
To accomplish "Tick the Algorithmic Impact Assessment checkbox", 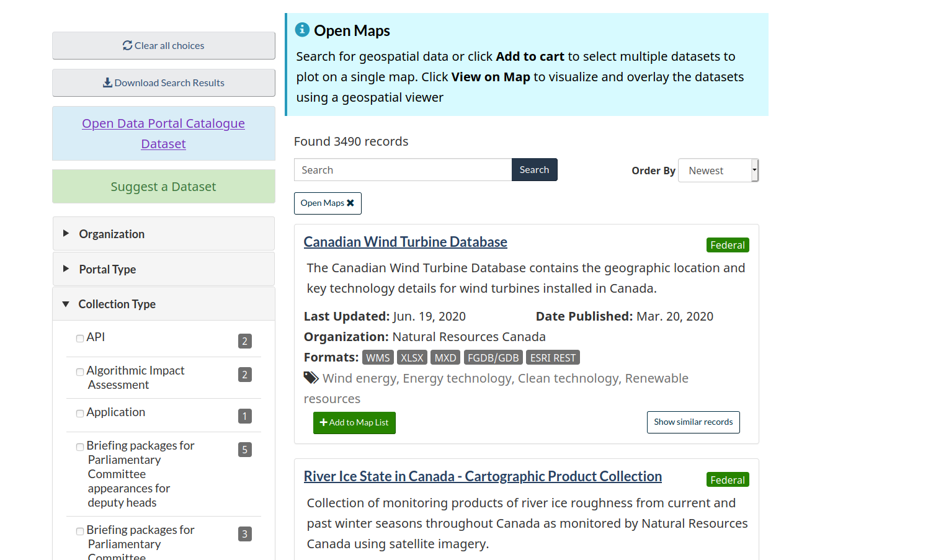I will [80, 372].
